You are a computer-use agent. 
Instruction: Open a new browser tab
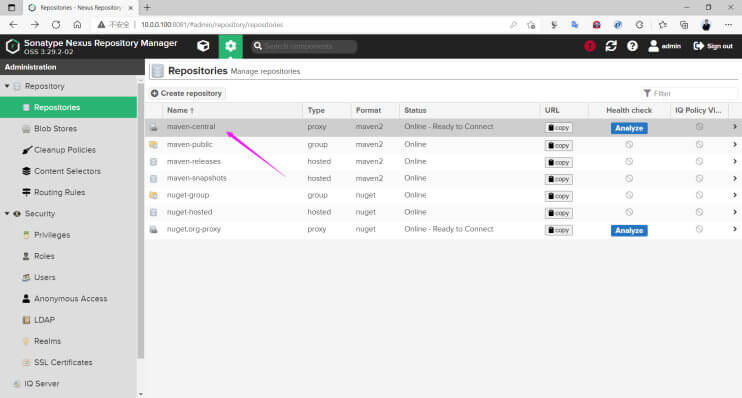point(147,8)
